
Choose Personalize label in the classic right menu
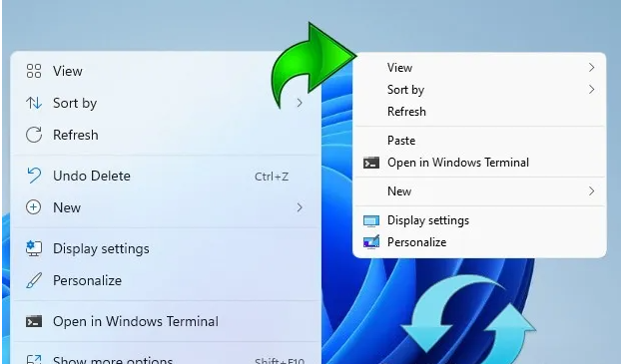click(x=417, y=242)
